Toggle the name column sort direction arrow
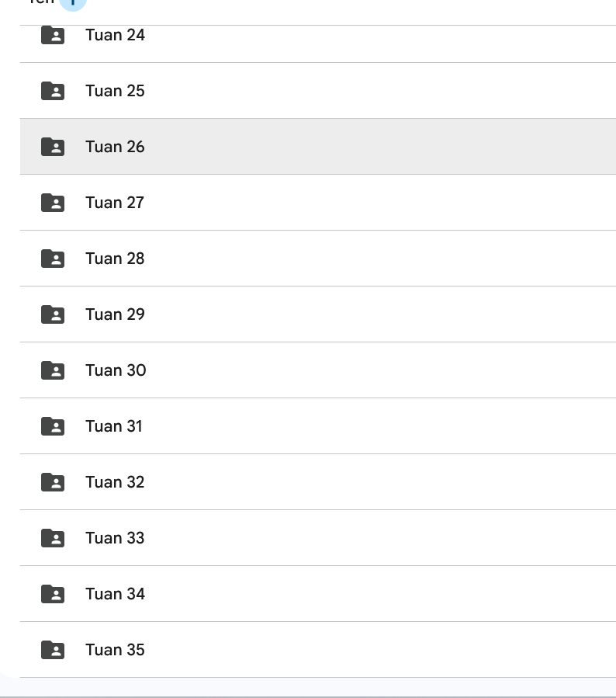The image size is (616, 698). coord(72,3)
